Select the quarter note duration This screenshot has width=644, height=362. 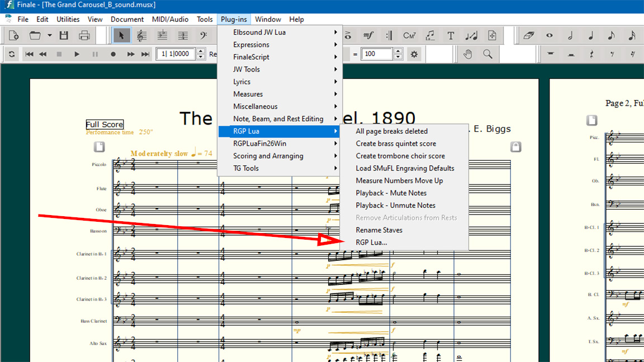click(x=591, y=36)
